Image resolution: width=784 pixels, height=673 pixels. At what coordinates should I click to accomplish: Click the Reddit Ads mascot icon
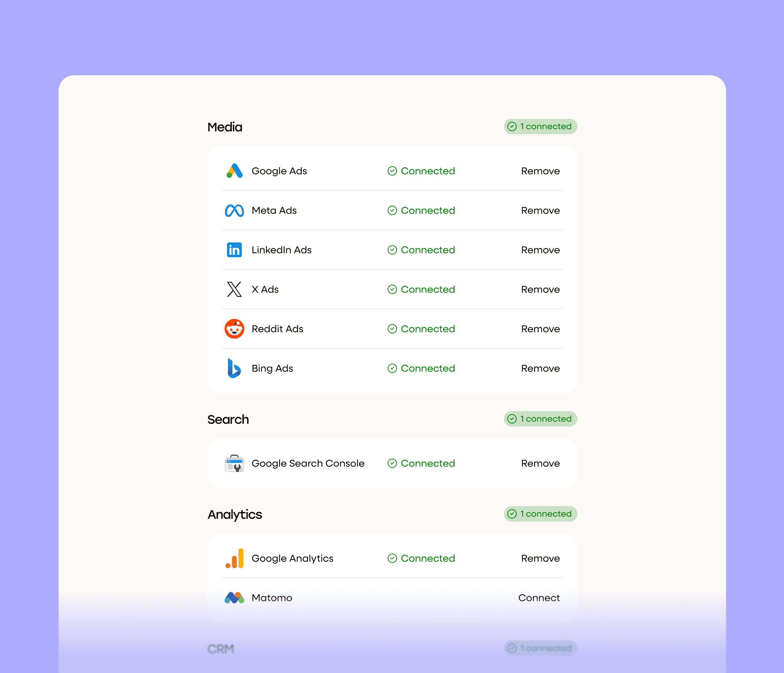[x=234, y=329]
